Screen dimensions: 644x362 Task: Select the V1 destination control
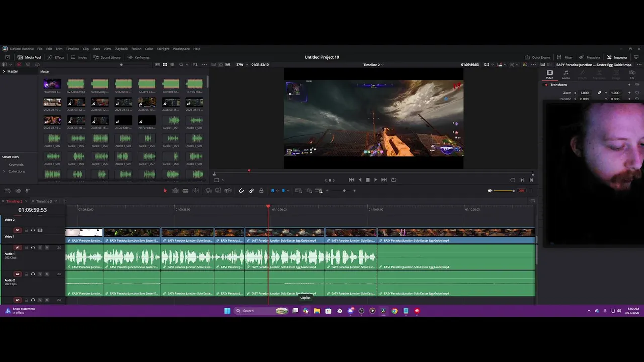pos(18,230)
